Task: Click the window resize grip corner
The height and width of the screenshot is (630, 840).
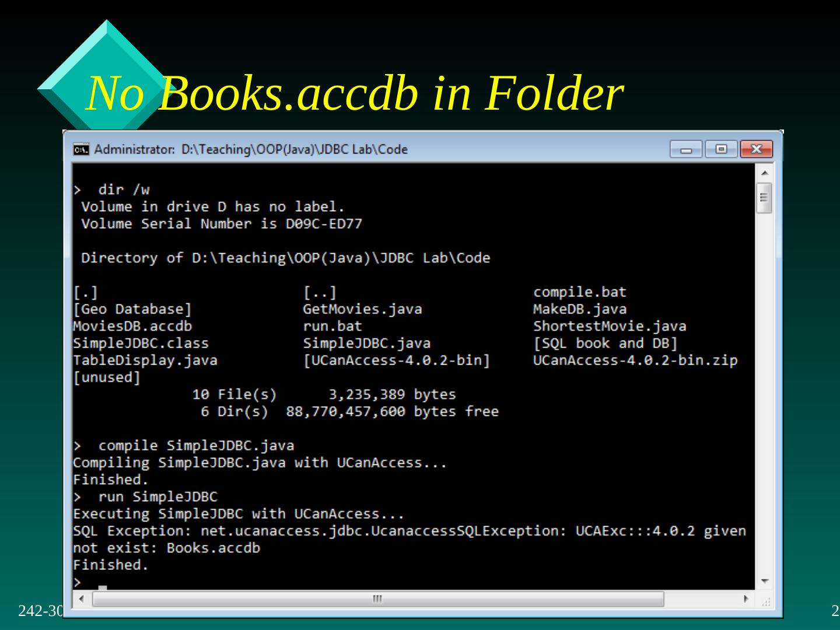Action: 766,601
